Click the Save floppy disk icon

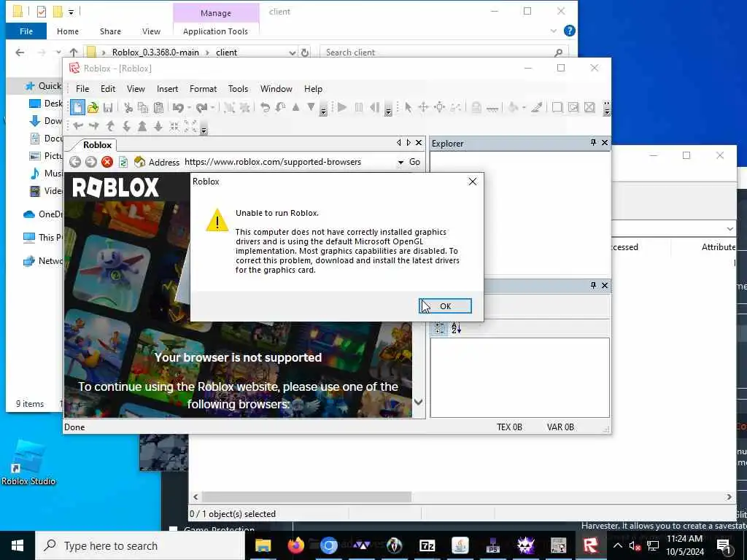tap(108, 108)
